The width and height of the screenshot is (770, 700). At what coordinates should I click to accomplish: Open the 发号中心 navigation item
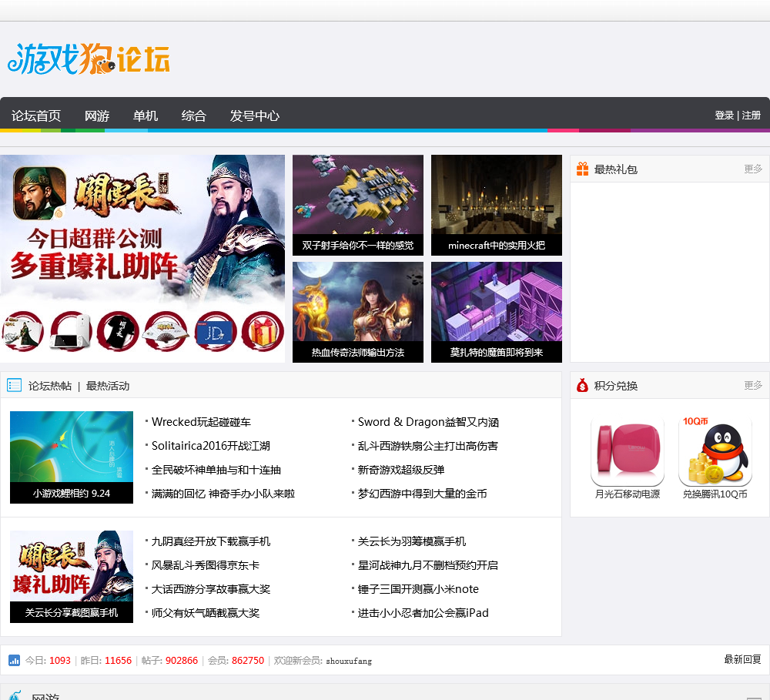(254, 116)
